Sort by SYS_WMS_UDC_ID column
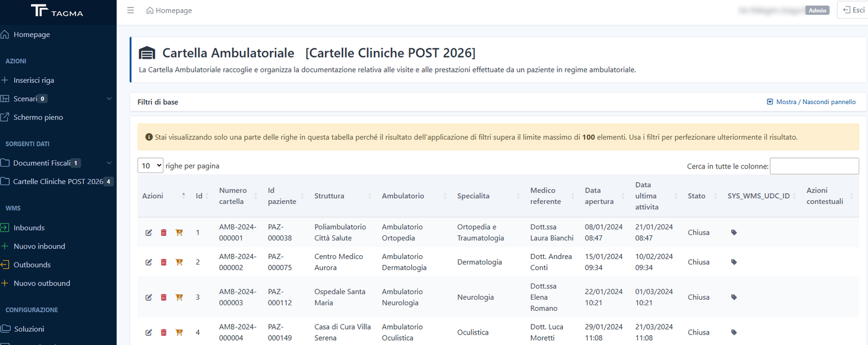 (762, 196)
